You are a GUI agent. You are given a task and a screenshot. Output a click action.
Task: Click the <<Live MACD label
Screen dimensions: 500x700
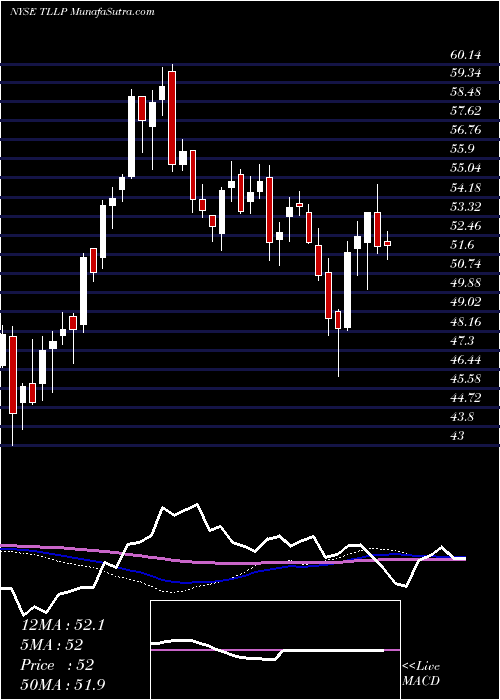click(421, 674)
